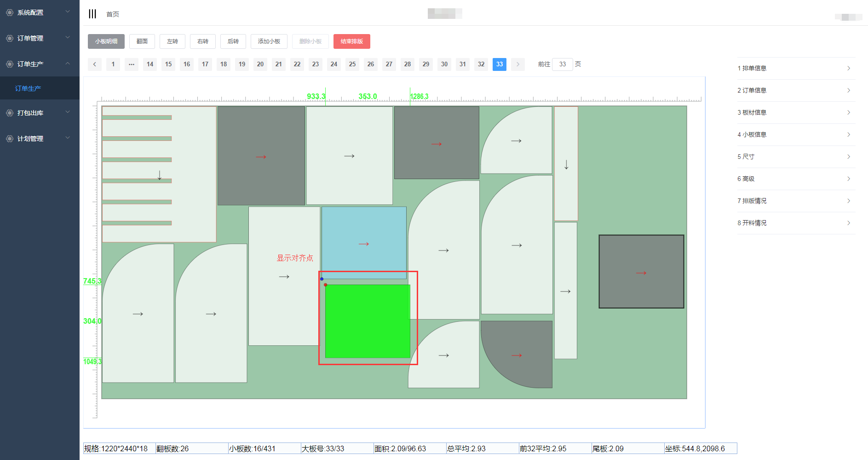
Task: Expand the 1 排单信息 panel
Action: click(x=796, y=68)
